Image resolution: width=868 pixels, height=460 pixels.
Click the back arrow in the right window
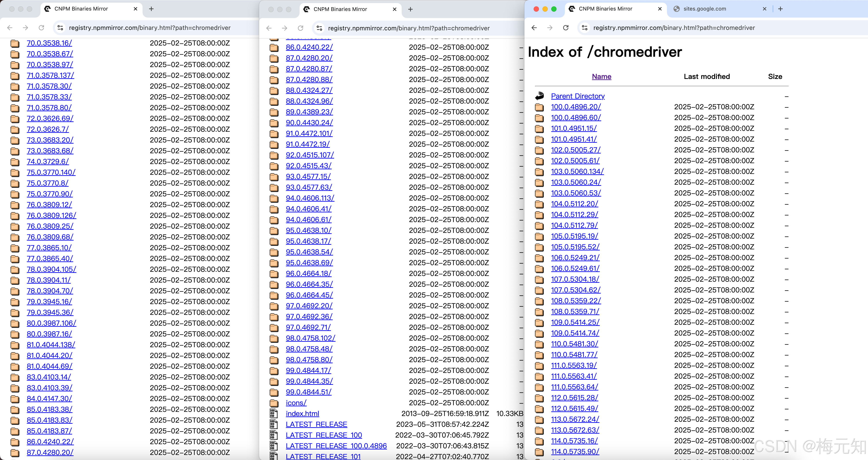tap(534, 28)
